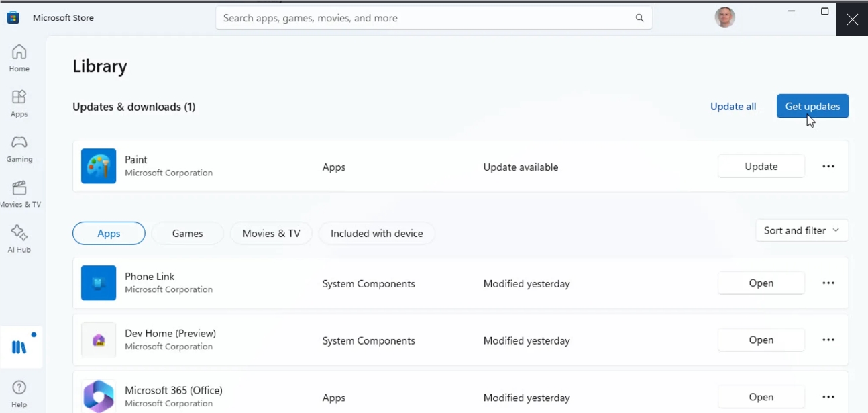Open the Gaming section in sidebar
This screenshot has width=868, height=413.
pyautogui.click(x=19, y=148)
